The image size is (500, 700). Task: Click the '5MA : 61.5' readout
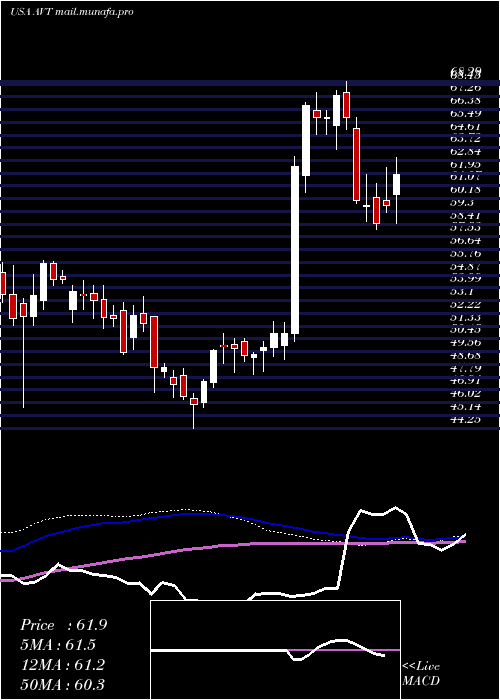point(58,645)
